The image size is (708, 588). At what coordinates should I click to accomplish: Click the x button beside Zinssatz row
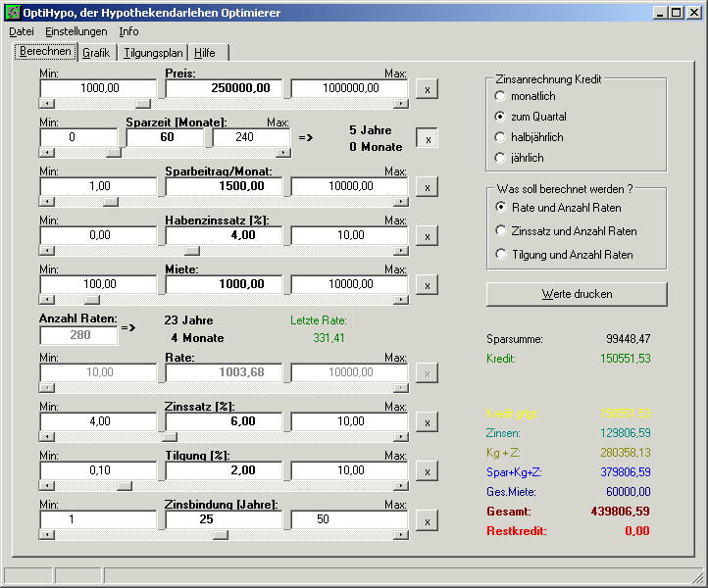click(427, 422)
